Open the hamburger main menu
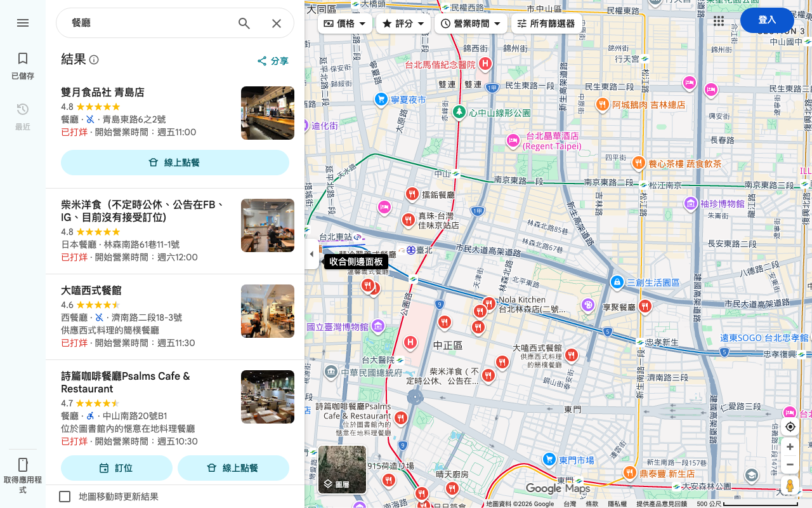This screenshot has height=508, width=812. coord(23,23)
